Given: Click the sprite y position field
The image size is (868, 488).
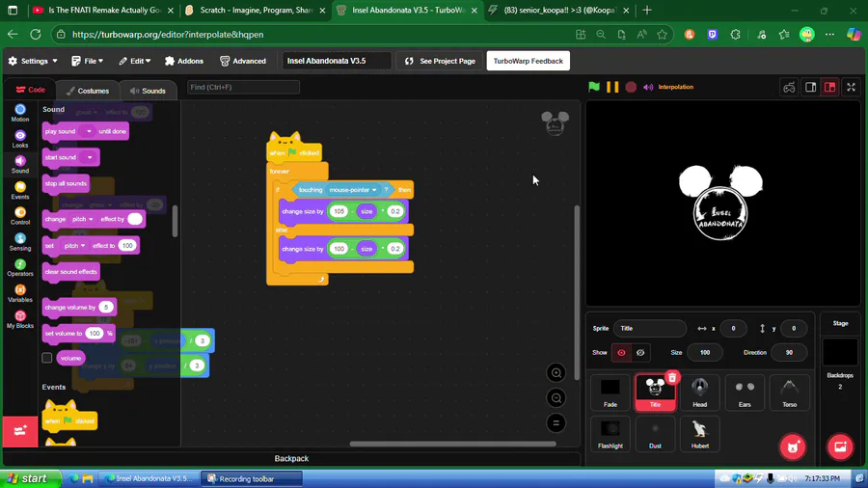Looking at the screenshot, I should (794, 328).
